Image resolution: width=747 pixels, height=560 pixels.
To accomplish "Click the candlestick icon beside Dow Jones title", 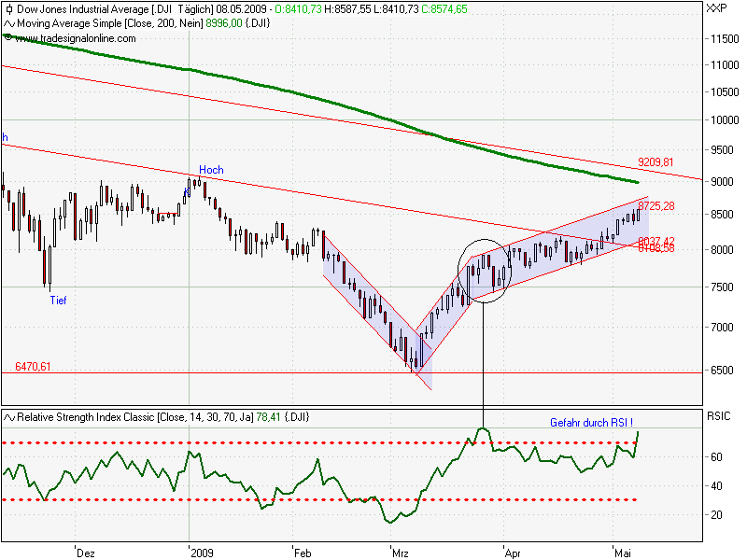I will pos(8,9).
